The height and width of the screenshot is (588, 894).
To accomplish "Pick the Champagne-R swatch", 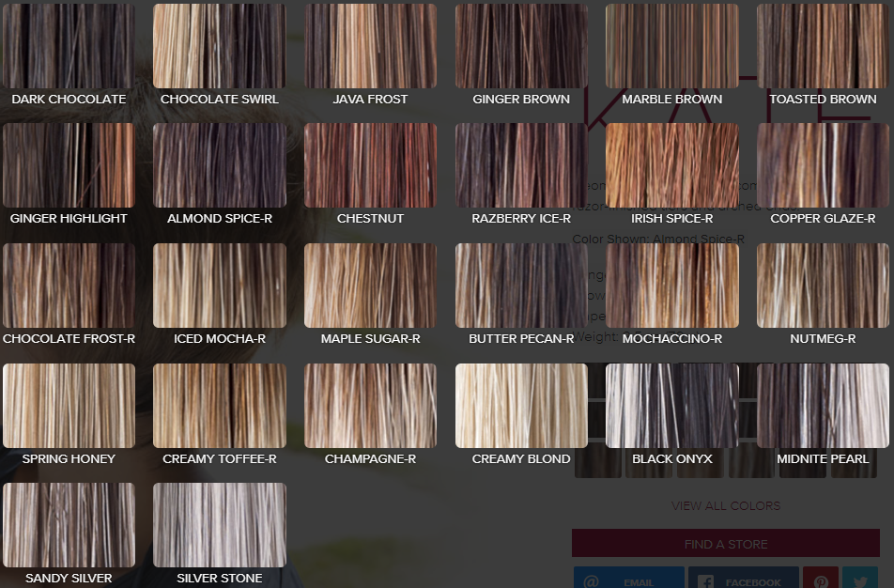I will [x=371, y=406].
